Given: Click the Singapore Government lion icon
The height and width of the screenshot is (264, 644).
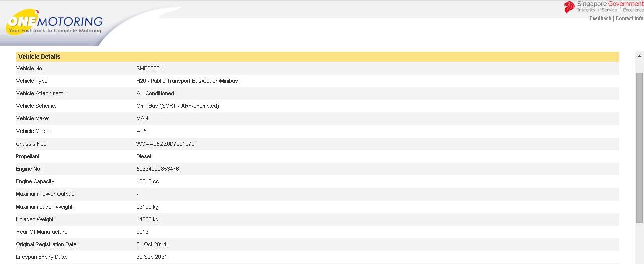Looking at the screenshot, I should [x=569, y=7].
